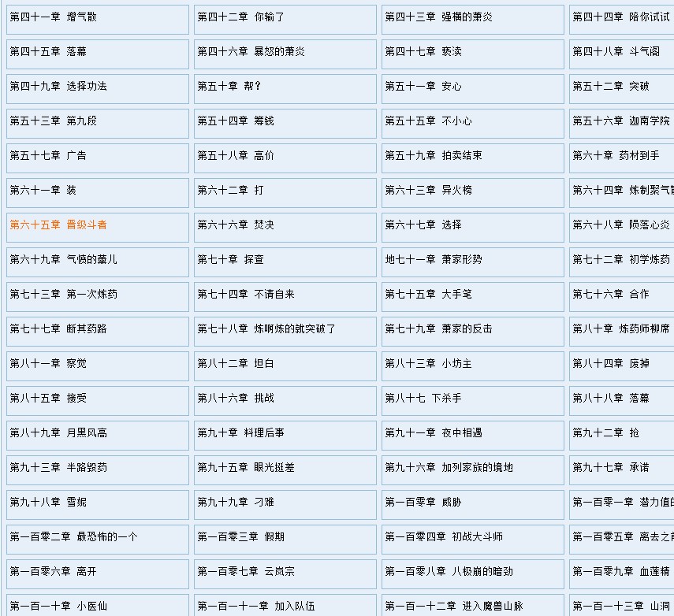Select 第九十六章 加列家族的境地
The image size is (674, 616).
coord(449,468)
